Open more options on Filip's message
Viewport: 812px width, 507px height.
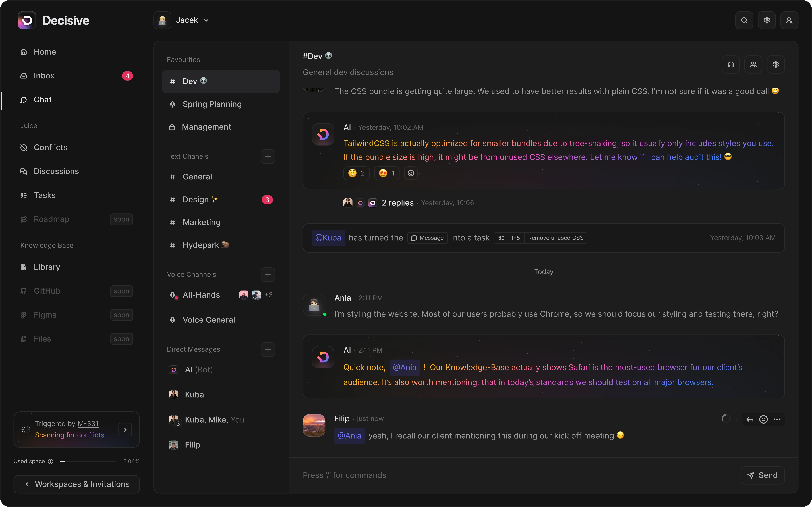[777, 419]
